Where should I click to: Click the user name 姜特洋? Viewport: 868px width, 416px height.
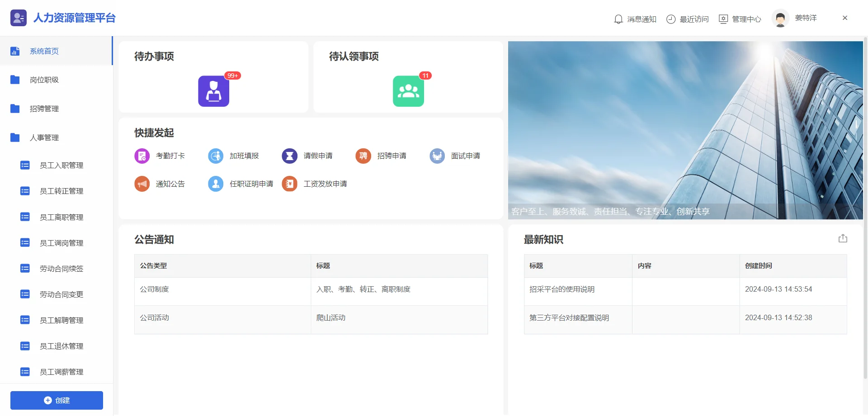coord(806,18)
